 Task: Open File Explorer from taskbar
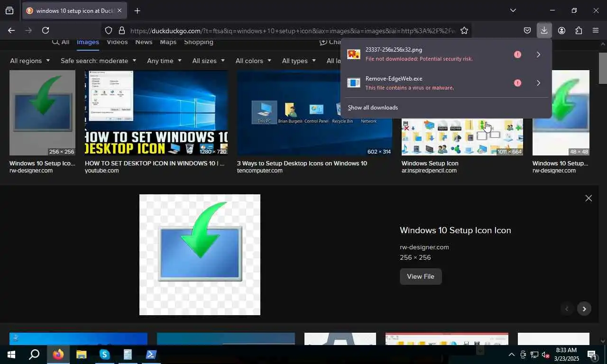coord(81,355)
